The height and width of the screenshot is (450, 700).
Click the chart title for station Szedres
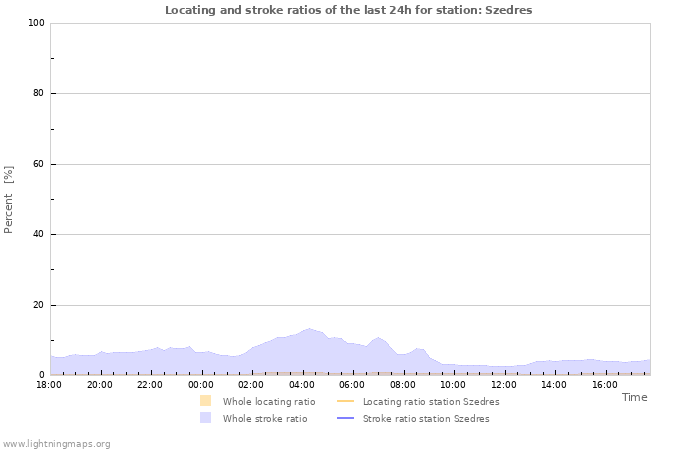tap(348, 10)
